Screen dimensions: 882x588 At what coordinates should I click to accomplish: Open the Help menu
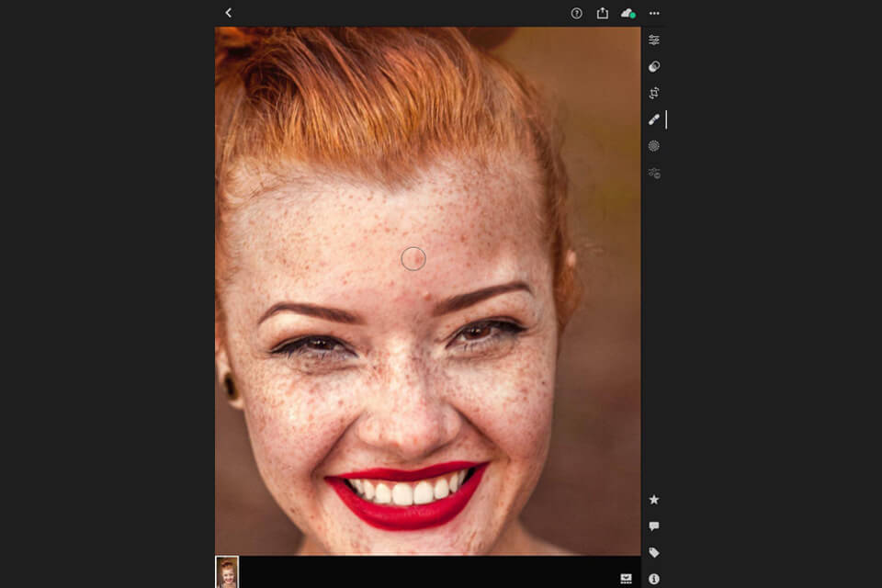576,13
